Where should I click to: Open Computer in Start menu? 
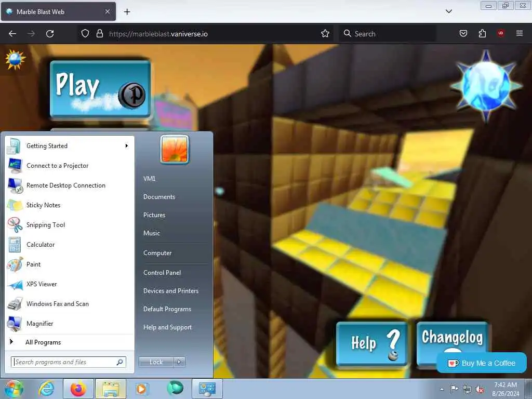tap(157, 253)
